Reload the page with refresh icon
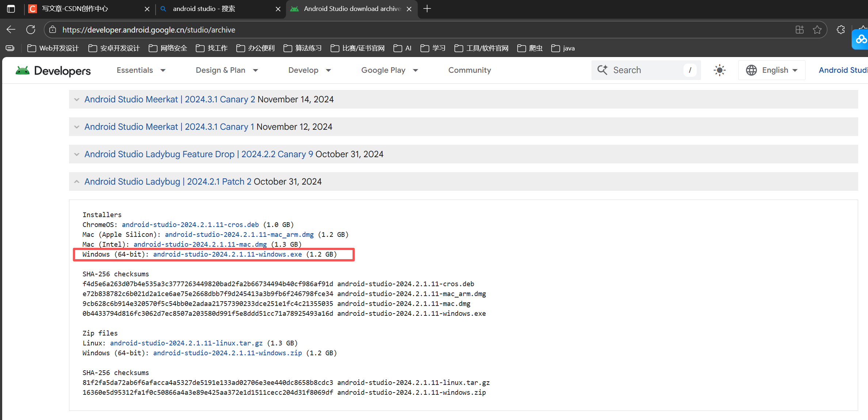The image size is (868, 420). [31, 30]
